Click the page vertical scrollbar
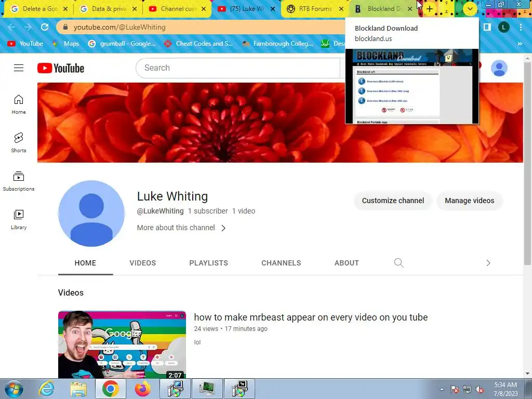The height and width of the screenshot is (399, 532). (x=527, y=163)
